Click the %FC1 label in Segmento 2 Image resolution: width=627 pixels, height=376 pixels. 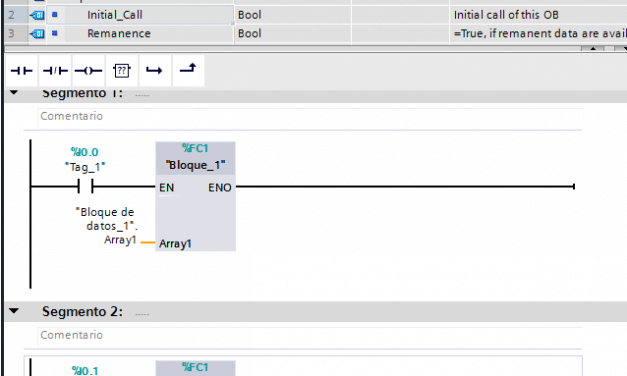click(195, 367)
